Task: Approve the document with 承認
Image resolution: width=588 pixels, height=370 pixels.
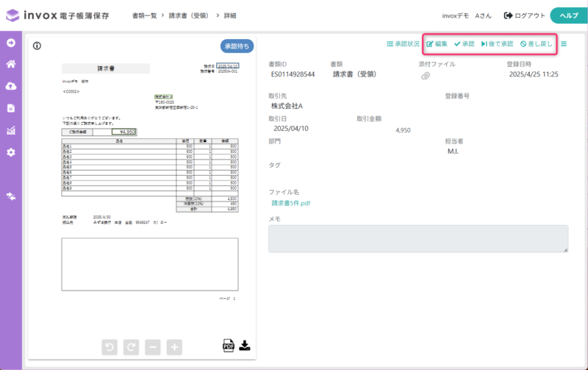Action: click(x=464, y=44)
